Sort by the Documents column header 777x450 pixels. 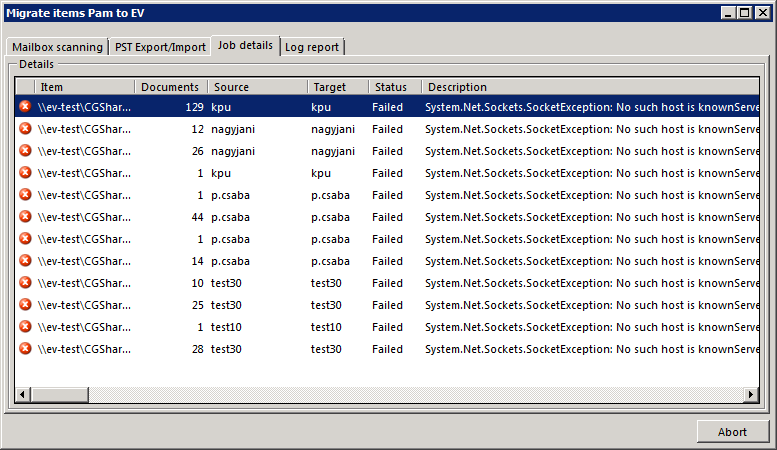pos(170,88)
